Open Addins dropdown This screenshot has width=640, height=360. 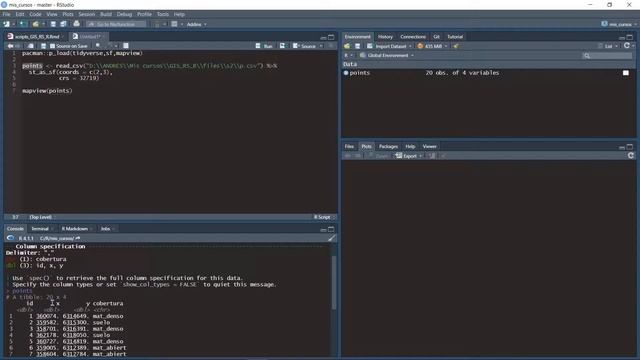point(196,24)
